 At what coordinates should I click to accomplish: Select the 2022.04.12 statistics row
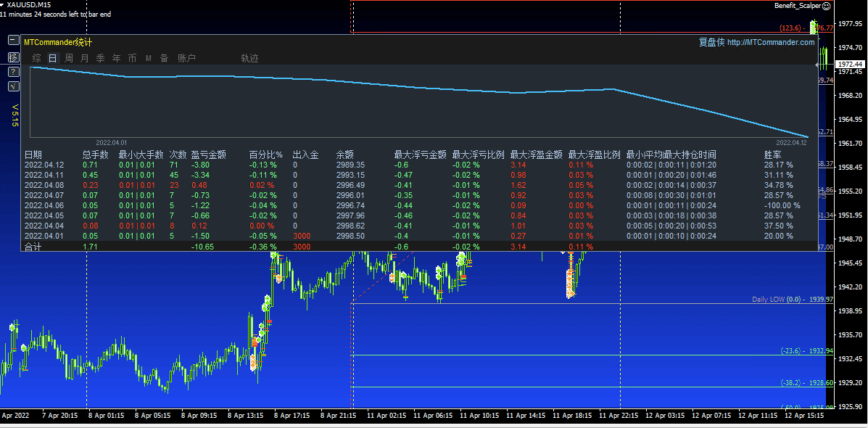point(44,165)
